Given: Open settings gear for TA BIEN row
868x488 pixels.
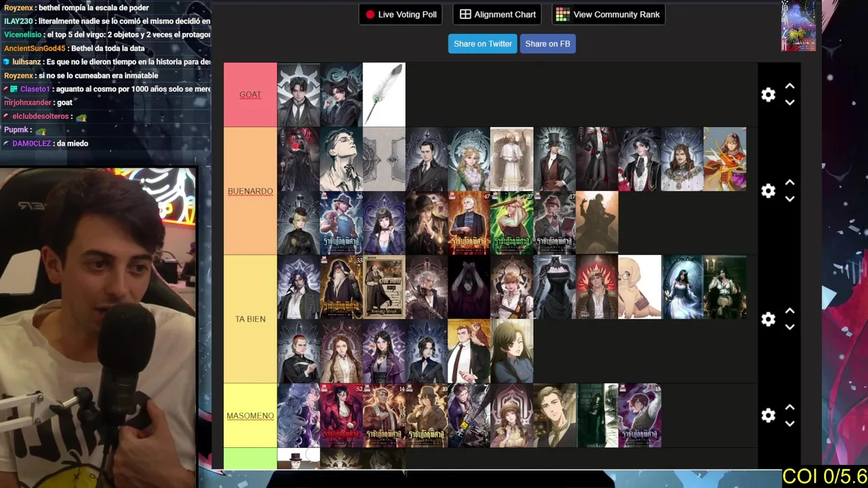Looking at the screenshot, I should point(768,319).
